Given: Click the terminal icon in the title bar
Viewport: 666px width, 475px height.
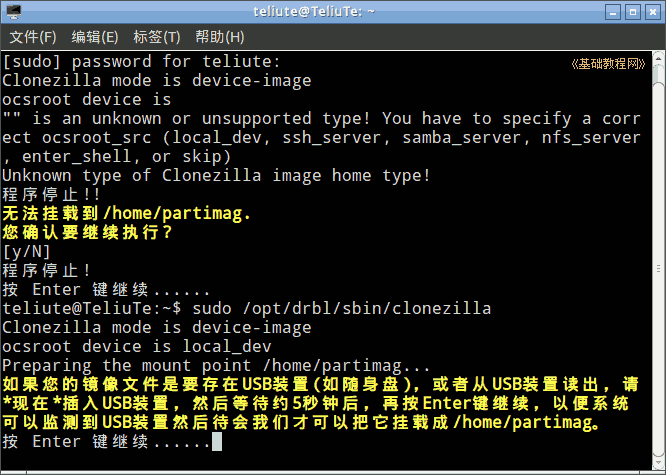Looking at the screenshot, I should pyautogui.click(x=14, y=12).
